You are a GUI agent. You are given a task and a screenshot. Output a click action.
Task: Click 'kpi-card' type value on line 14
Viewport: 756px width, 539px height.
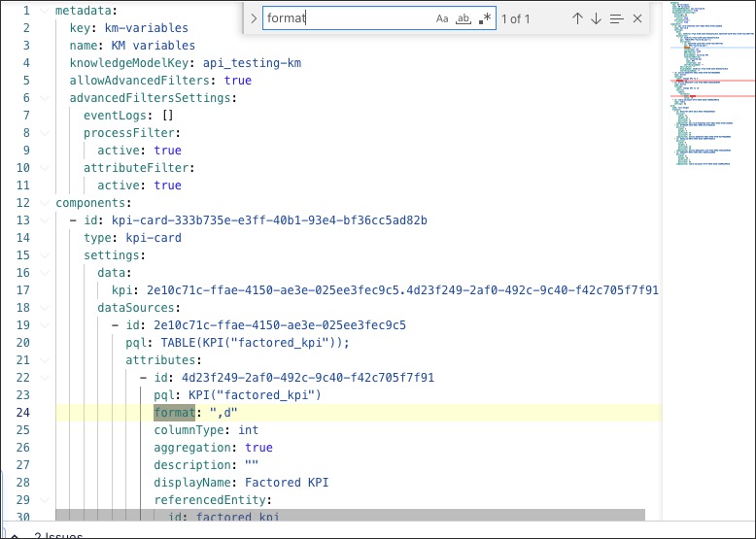pos(154,238)
